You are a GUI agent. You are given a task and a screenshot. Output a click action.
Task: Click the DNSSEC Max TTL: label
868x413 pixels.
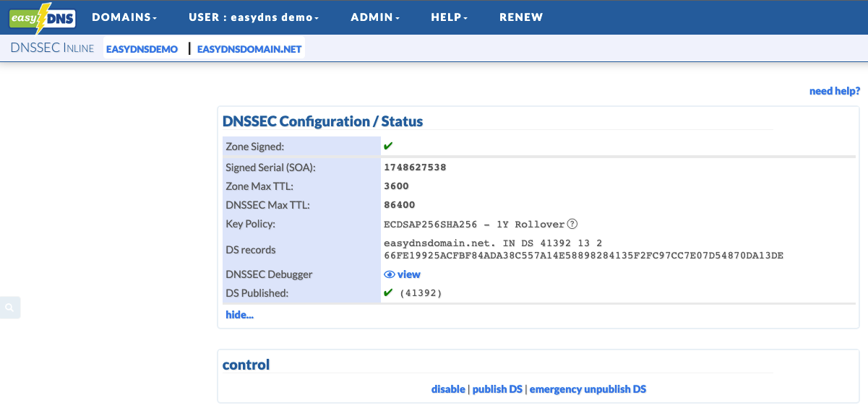click(267, 205)
